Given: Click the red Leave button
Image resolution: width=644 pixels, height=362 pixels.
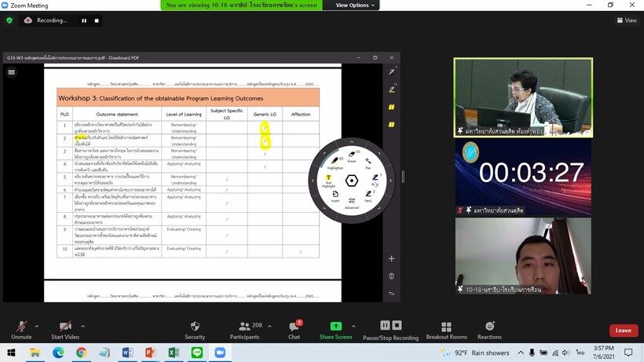Looking at the screenshot, I should [x=624, y=331].
